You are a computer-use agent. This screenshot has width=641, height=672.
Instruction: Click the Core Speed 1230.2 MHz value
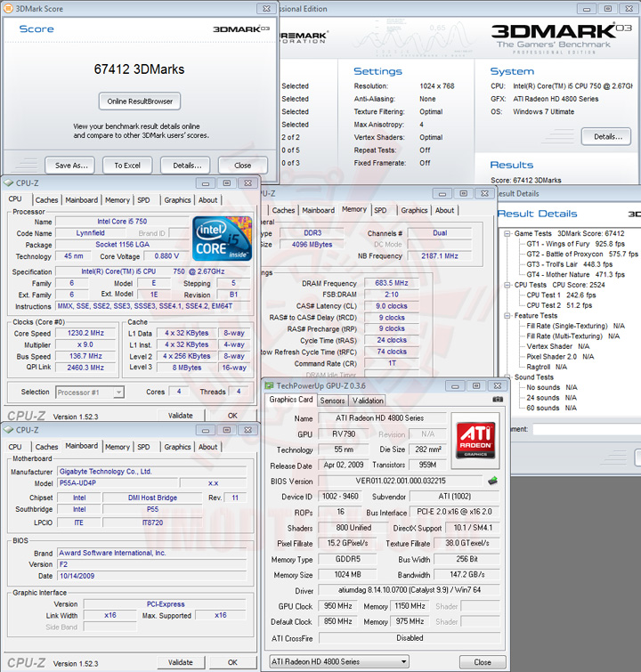85,333
